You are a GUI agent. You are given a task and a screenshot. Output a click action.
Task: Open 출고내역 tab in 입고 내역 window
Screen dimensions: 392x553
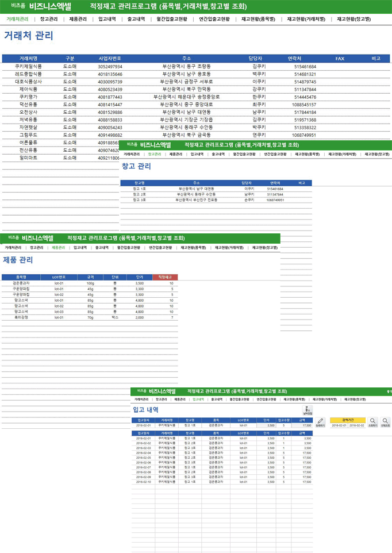[x=217, y=400]
